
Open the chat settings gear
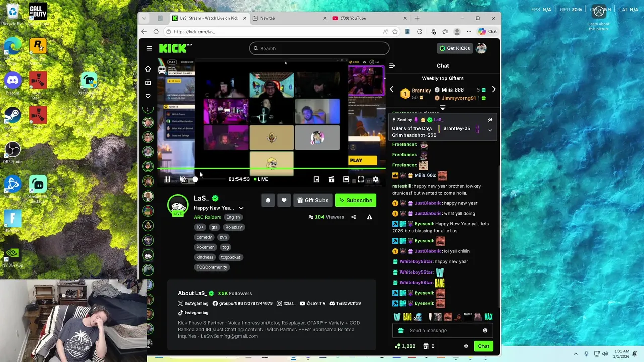pos(466,346)
